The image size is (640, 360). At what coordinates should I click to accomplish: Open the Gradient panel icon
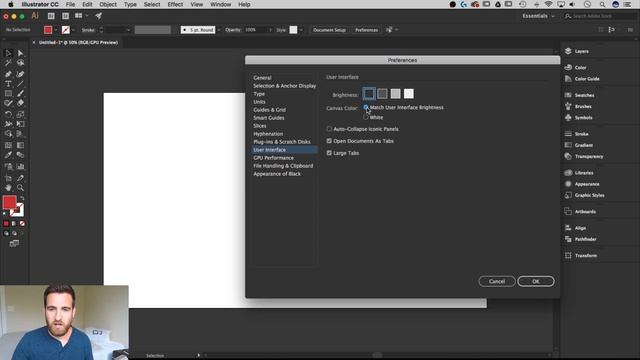568,145
